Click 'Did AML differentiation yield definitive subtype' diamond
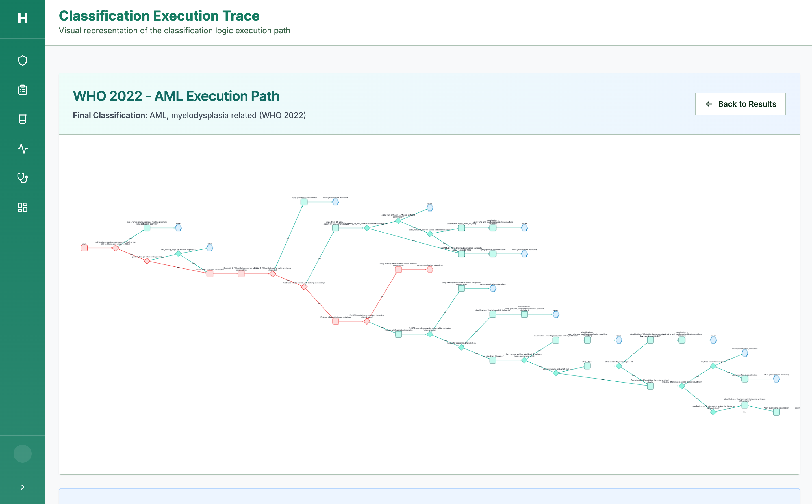Screen dimensions: 812x504 tap(682, 386)
